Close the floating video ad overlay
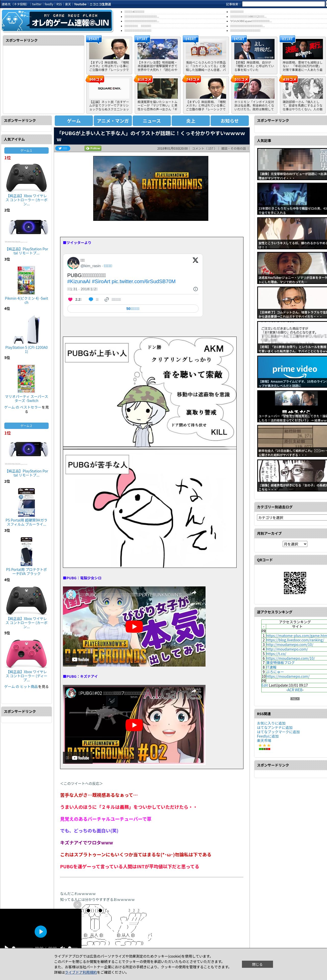The image size is (327, 980). 77,905
